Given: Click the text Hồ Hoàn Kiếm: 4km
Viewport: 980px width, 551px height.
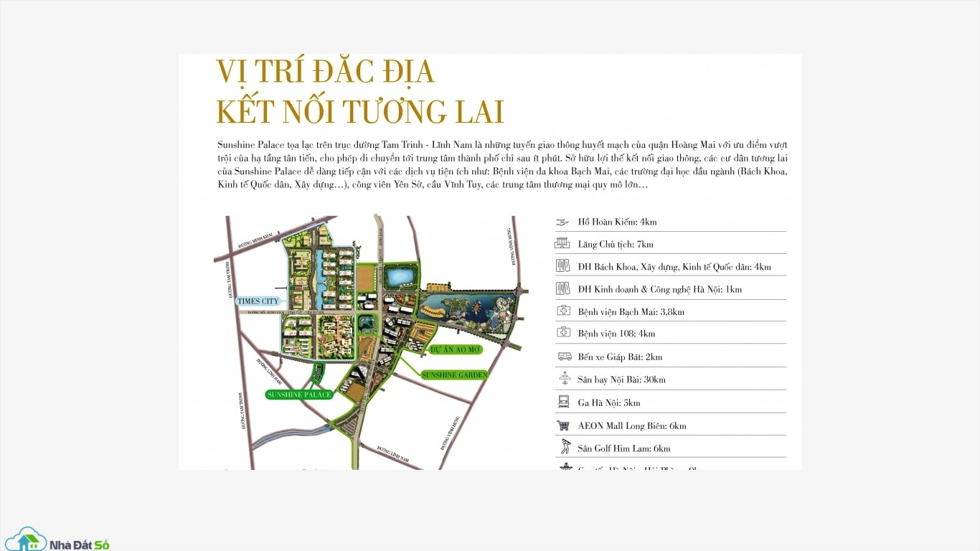Looking at the screenshot, I should pos(617,222).
